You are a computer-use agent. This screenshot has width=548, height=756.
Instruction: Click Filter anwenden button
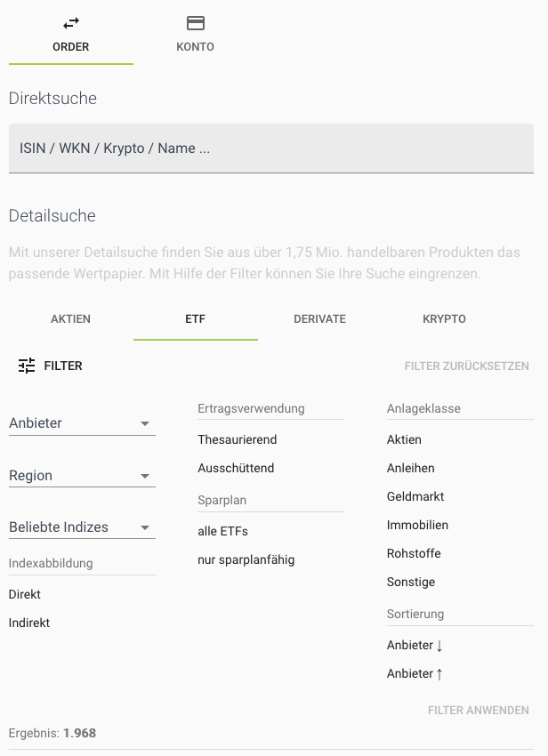(478, 711)
